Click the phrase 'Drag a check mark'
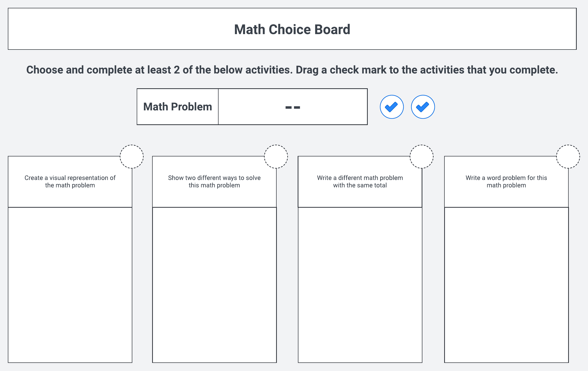The height and width of the screenshot is (371, 588). click(341, 70)
